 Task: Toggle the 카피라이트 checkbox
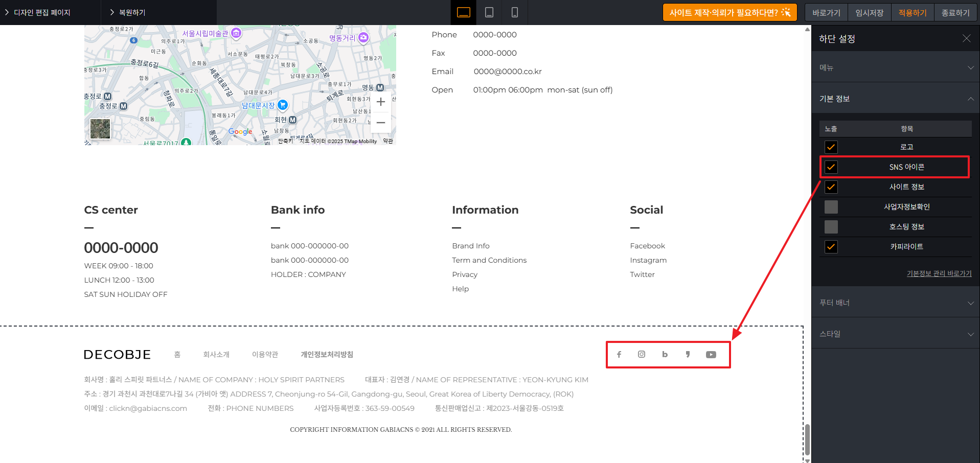831,247
